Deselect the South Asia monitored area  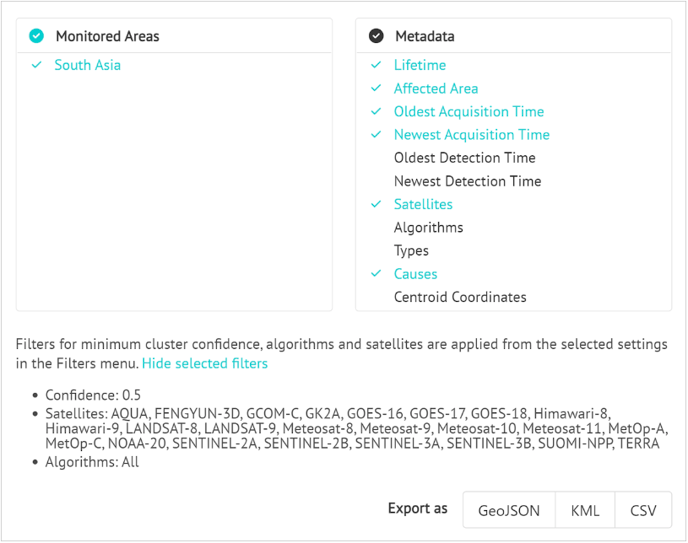click(87, 65)
